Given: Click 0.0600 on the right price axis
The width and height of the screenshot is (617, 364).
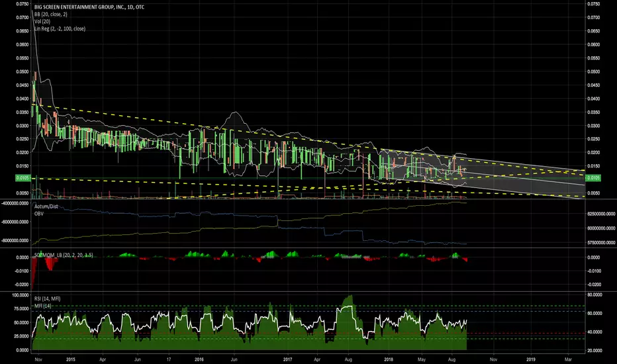Looking at the screenshot, I should 593,44.
